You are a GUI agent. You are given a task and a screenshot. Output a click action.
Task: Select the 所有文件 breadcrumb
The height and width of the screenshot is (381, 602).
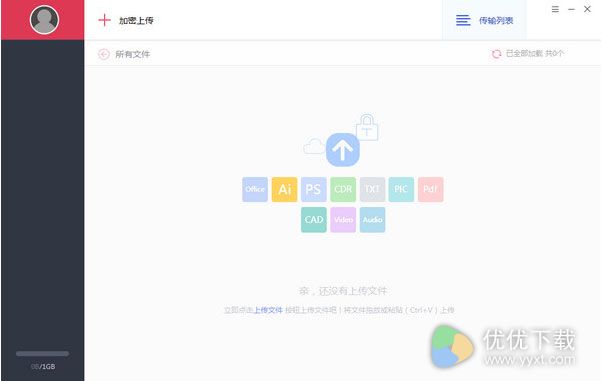(133, 54)
